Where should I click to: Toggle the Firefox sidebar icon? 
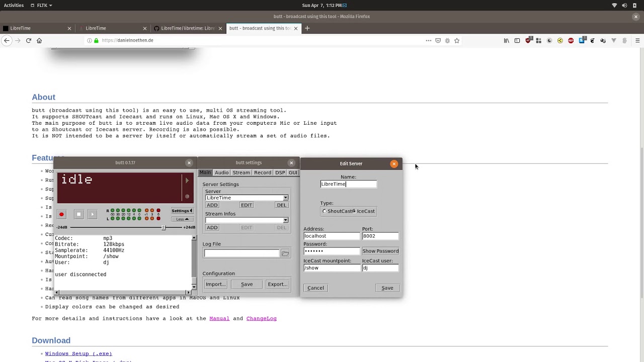click(517, 41)
